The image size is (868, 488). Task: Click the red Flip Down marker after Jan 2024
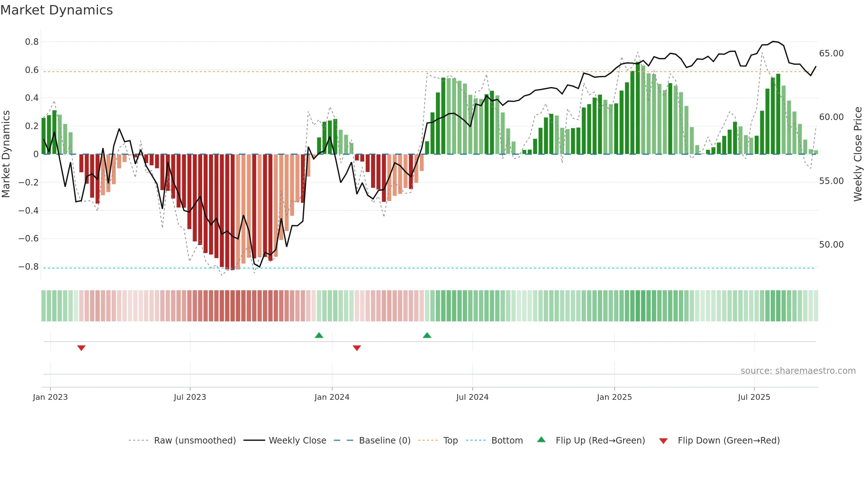pyautogui.click(x=357, y=348)
